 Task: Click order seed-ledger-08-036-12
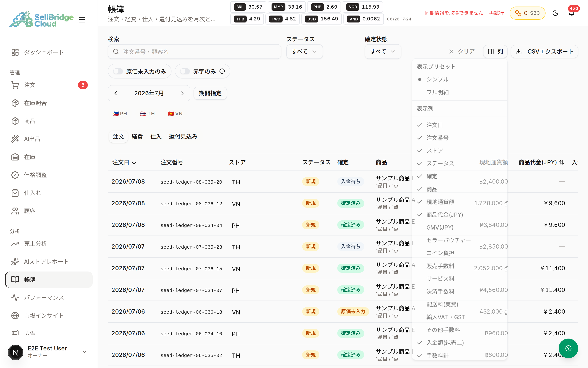(x=191, y=204)
